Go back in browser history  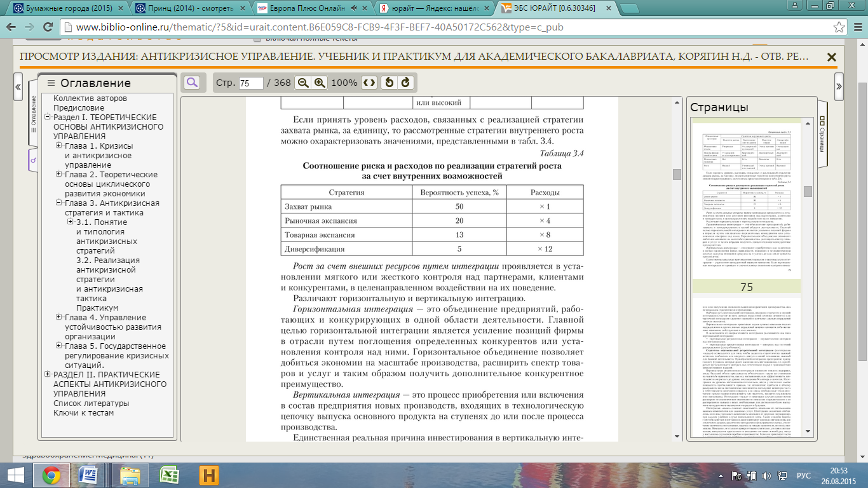click(12, 27)
